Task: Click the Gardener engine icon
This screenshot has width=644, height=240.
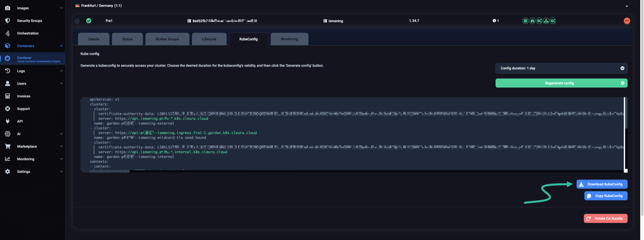Action: click(7, 58)
